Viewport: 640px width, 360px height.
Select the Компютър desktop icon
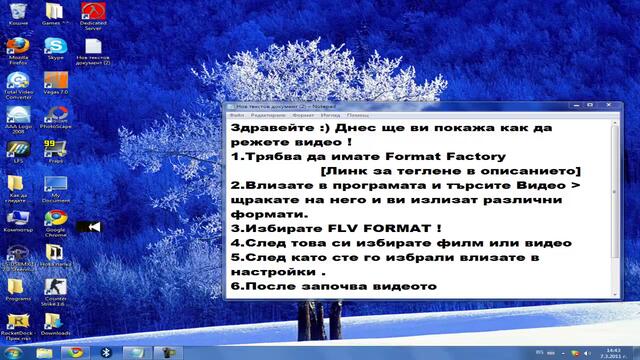18,221
